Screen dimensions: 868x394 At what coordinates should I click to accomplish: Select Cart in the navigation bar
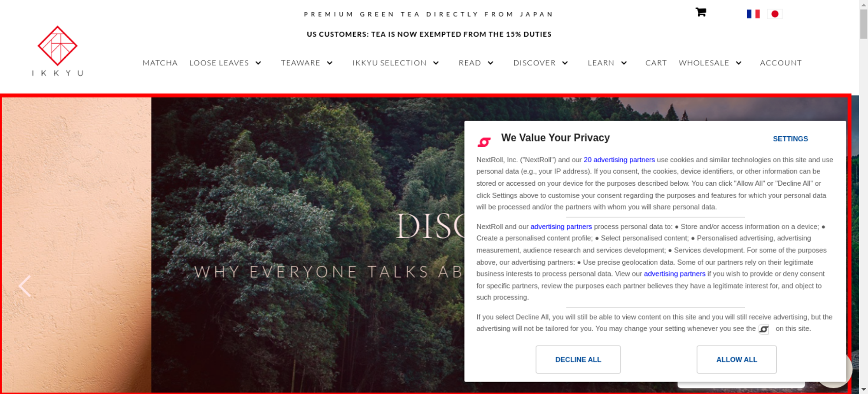tap(656, 63)
